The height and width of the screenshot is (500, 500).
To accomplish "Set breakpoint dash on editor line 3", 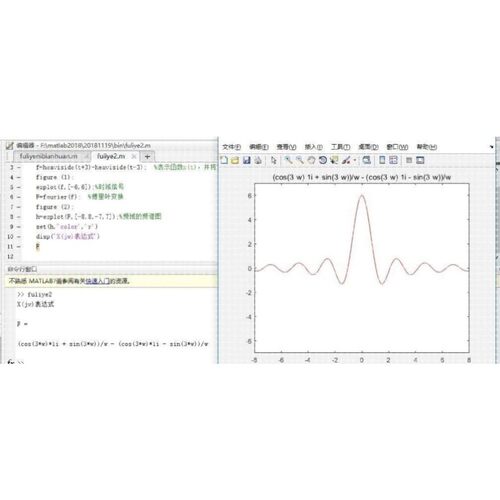I will pos(19,167).
